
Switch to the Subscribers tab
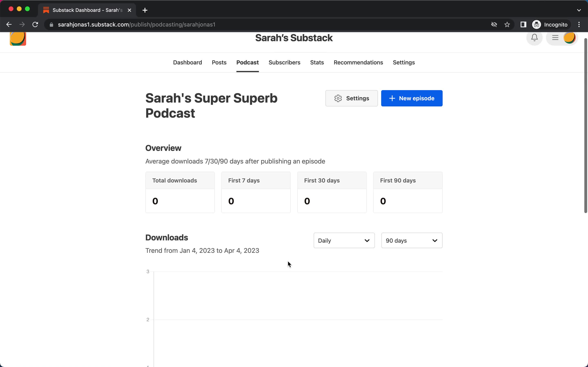pos(284,62)
